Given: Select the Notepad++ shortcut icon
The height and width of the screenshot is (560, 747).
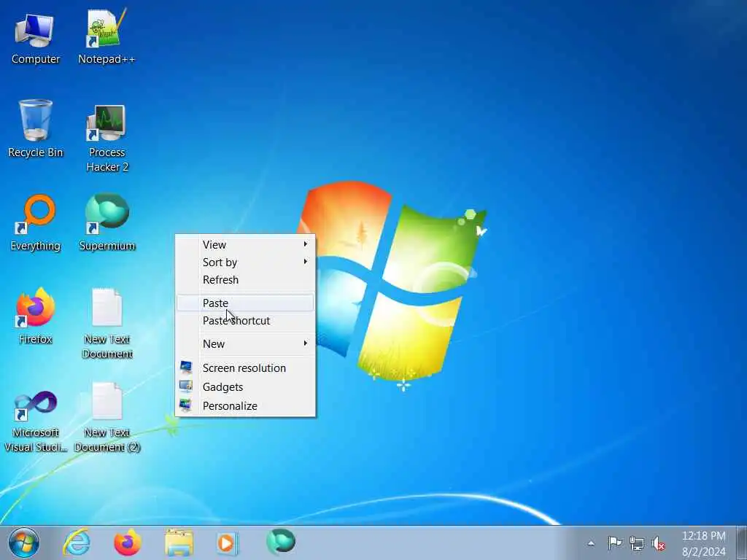Looking at the screenshot, I should point(107,37).
